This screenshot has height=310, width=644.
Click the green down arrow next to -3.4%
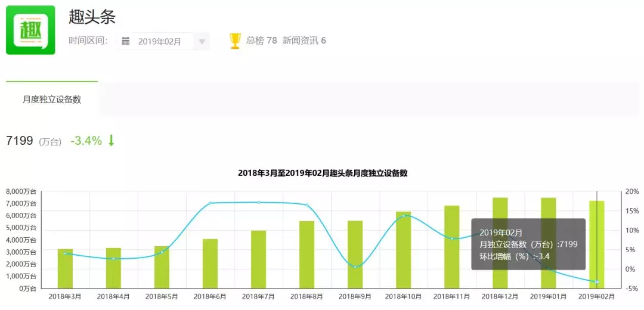click(111, 141)
